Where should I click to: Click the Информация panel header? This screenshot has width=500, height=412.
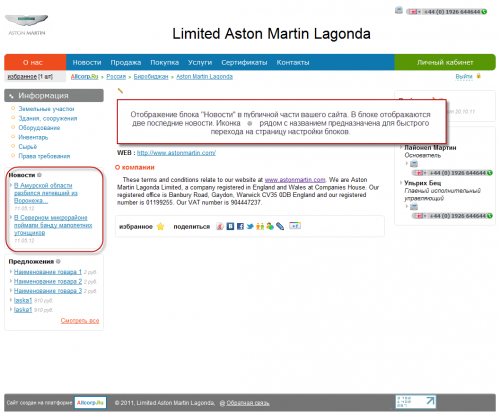54,96
